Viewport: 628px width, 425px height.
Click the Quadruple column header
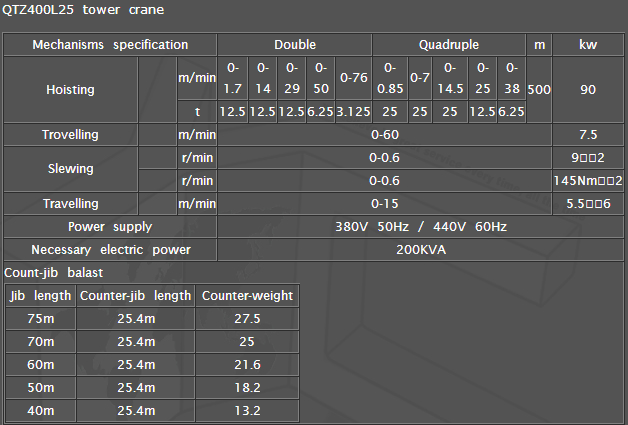click(449, 45)
